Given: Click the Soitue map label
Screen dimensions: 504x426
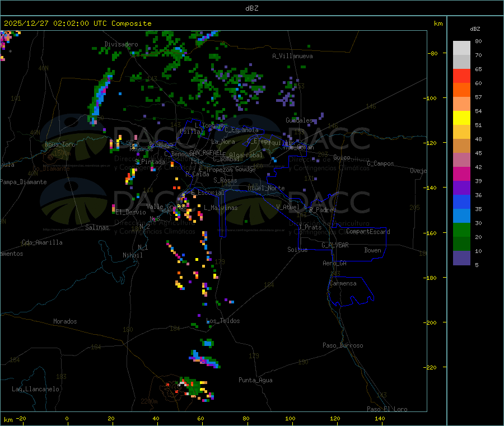Looking at the screenshot, I should point(297,250).
